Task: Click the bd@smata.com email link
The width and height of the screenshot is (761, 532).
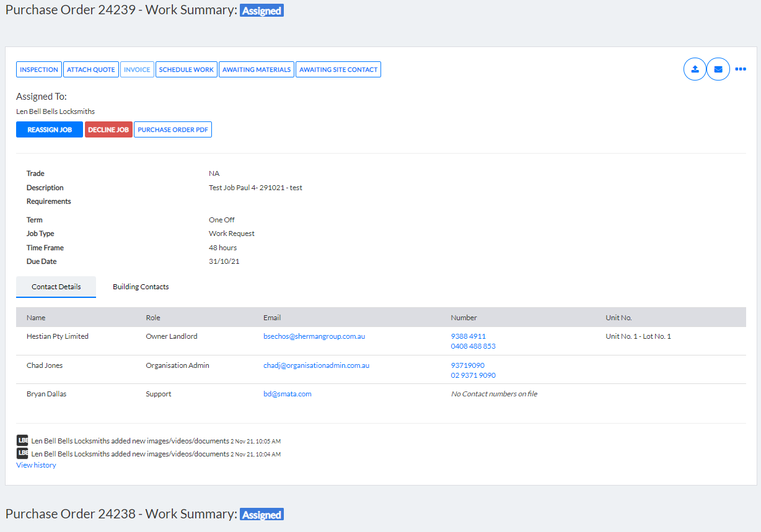Action: coord(288,394)
